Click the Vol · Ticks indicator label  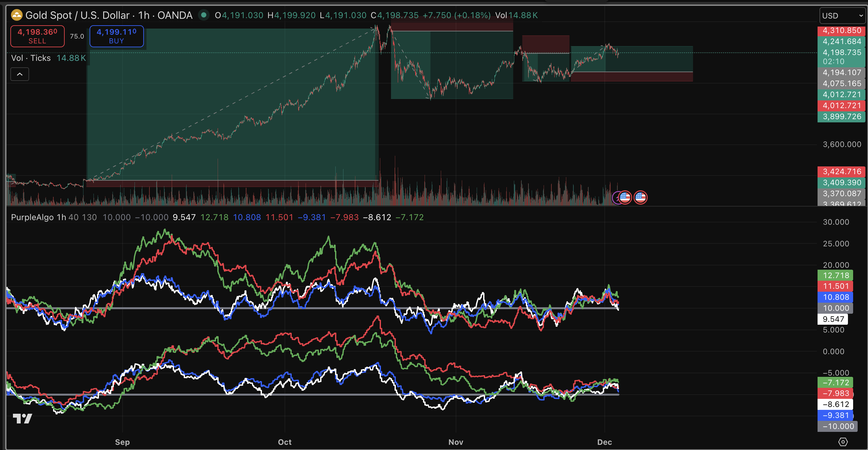click(31, 58)
